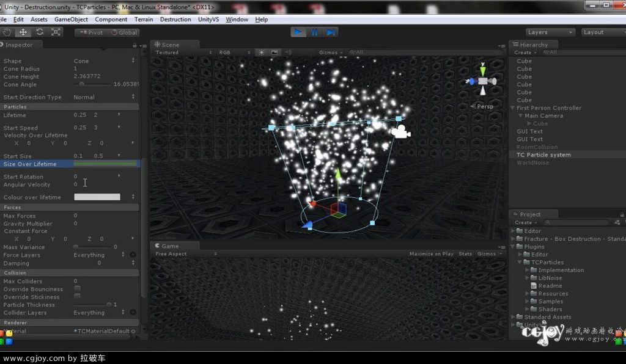The image size is (626, 364).
Task: Switch to the Scene tab
Action: coord(174,45)
